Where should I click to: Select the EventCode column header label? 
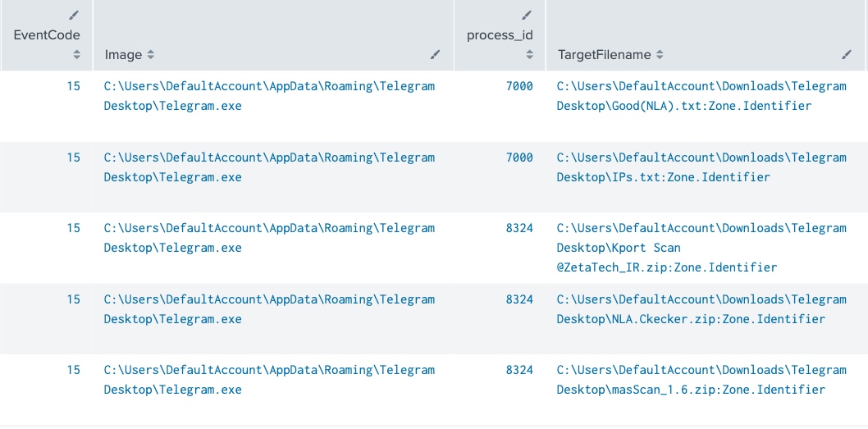pyautogui.click(x=47, y=35)
